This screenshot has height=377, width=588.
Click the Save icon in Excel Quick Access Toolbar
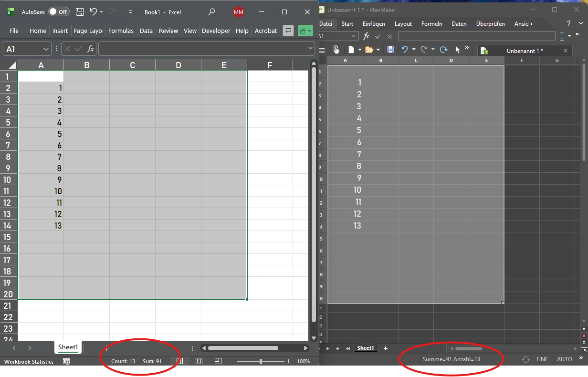(x=79, y=12)
